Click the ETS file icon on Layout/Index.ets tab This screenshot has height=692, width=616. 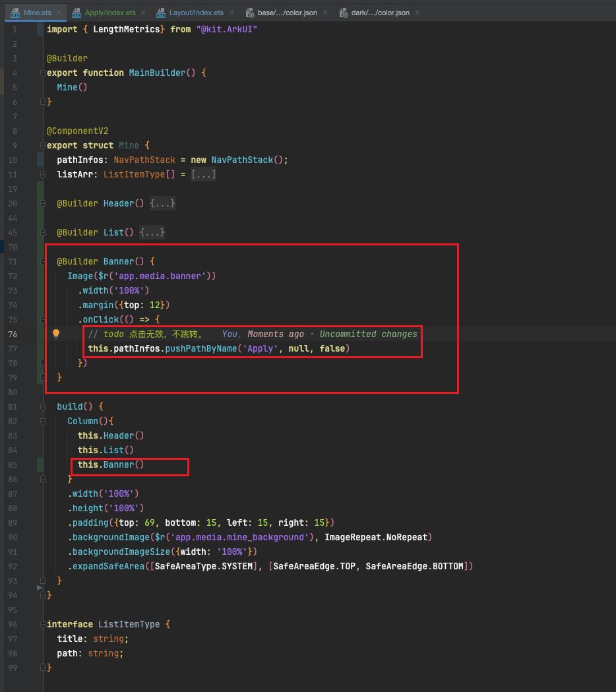click(161, 13)
